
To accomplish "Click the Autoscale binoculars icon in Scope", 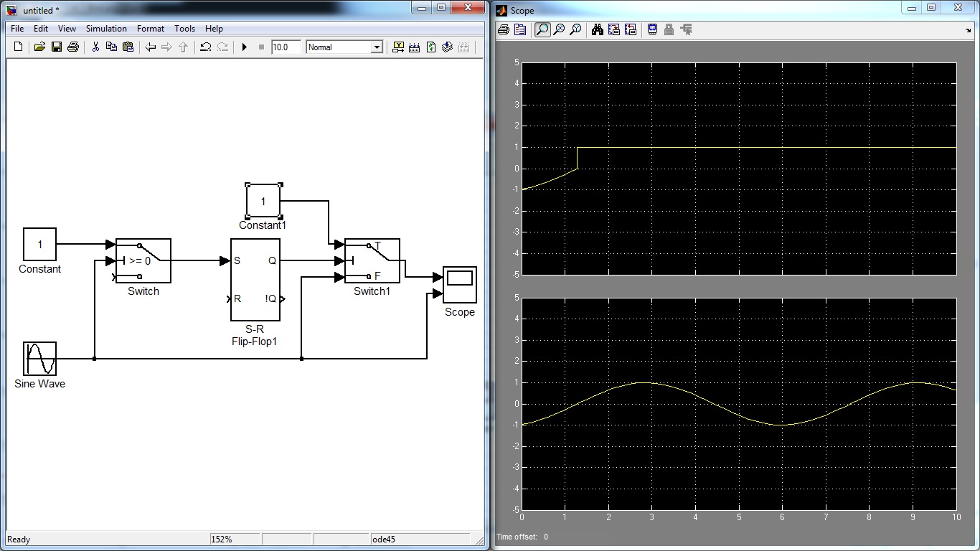I will [597, 29].
